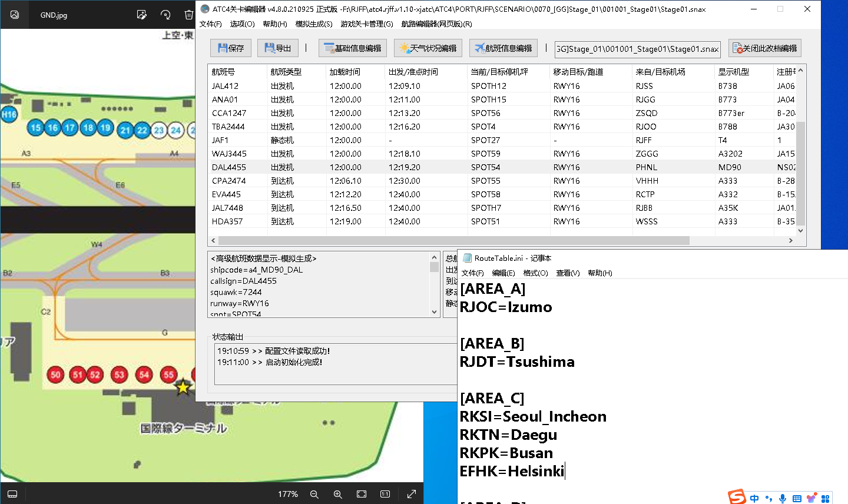
Task: Click the 导出 export button
Action: [x=278, y=48]
